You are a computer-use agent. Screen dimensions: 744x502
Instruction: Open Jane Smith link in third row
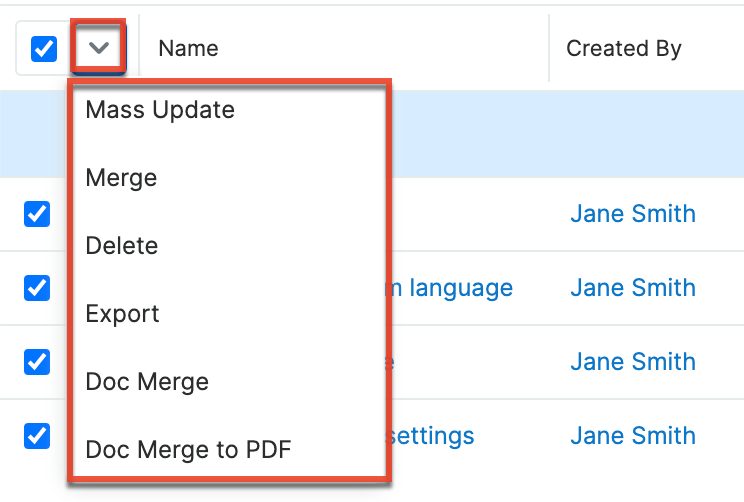click(632, 361)
